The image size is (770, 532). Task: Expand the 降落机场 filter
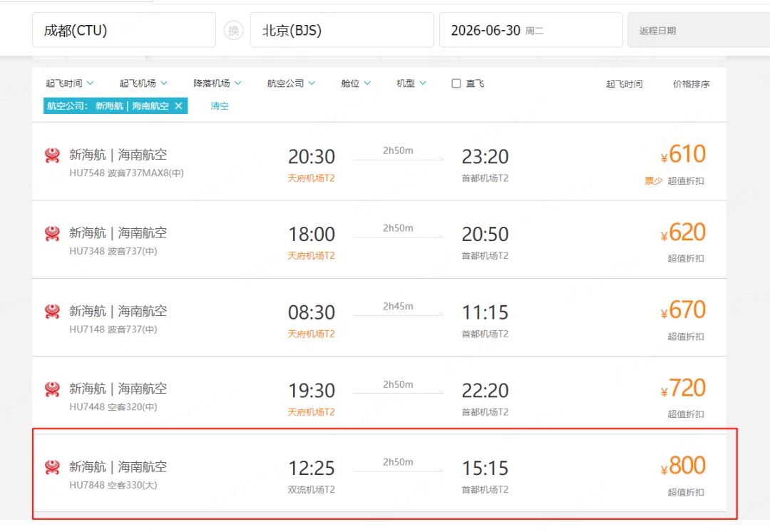[217, 83]
